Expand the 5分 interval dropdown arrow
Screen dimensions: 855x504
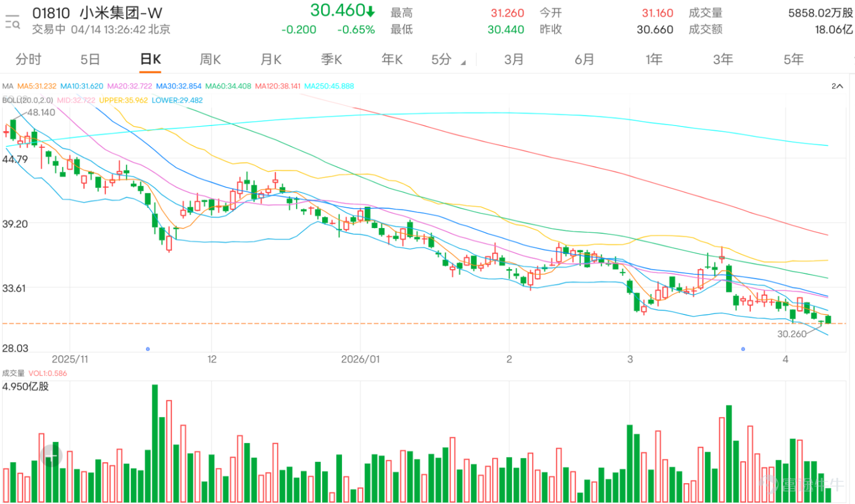463,63
